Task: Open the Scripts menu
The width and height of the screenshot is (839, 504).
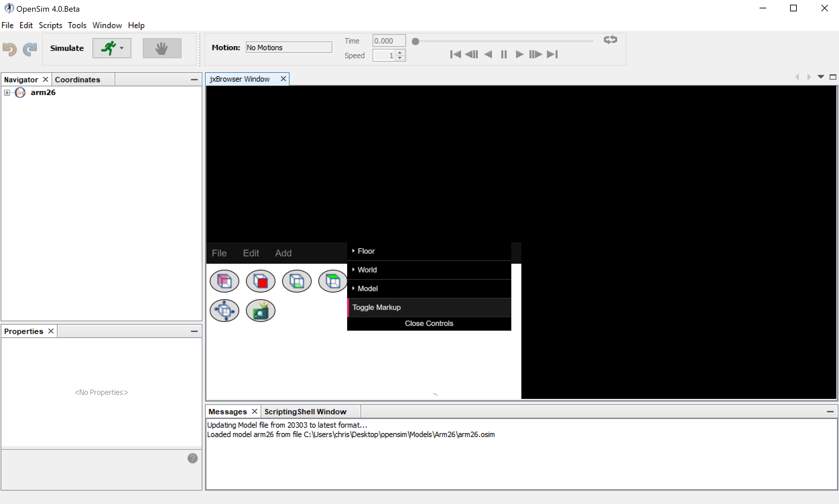Action: (50, 25)
